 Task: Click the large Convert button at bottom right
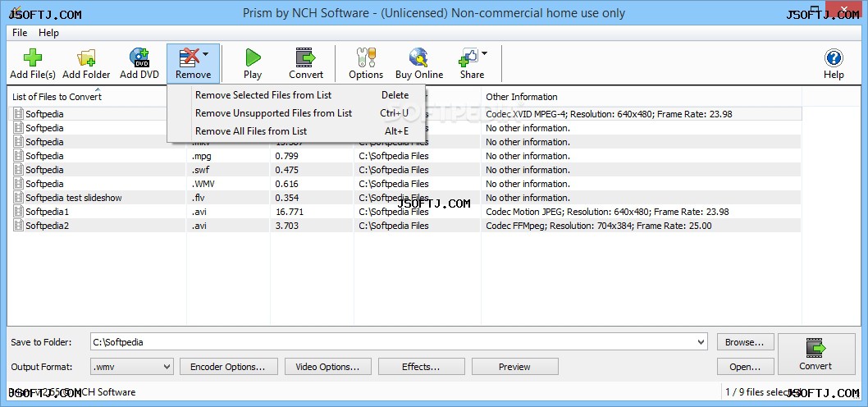coord(815,354)
